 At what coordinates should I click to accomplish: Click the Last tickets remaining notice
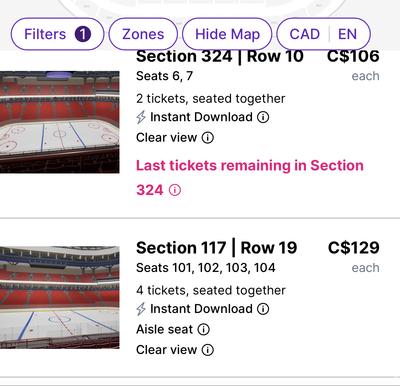pyautogui.click(x=250, y=178)
